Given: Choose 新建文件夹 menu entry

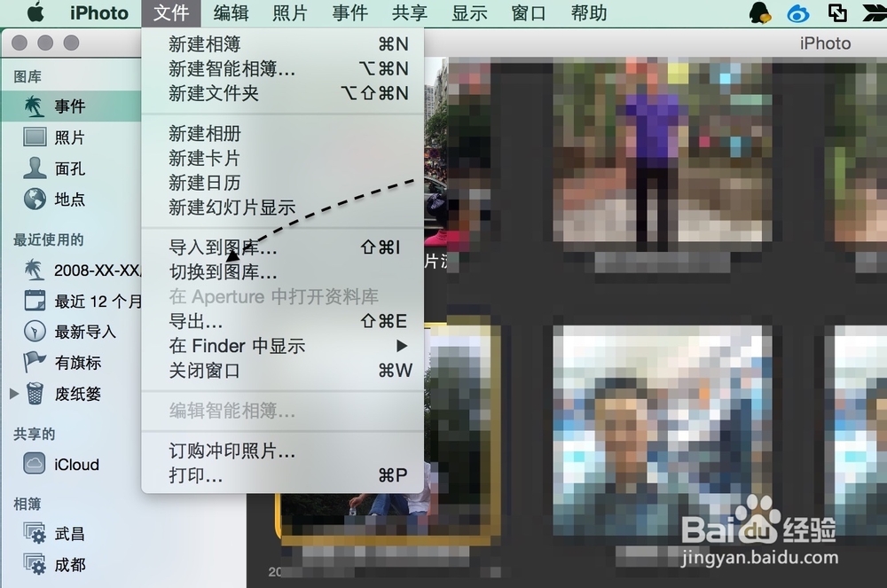Looking at the screenshot, I should pyautogui.click(x=282, y=93).
